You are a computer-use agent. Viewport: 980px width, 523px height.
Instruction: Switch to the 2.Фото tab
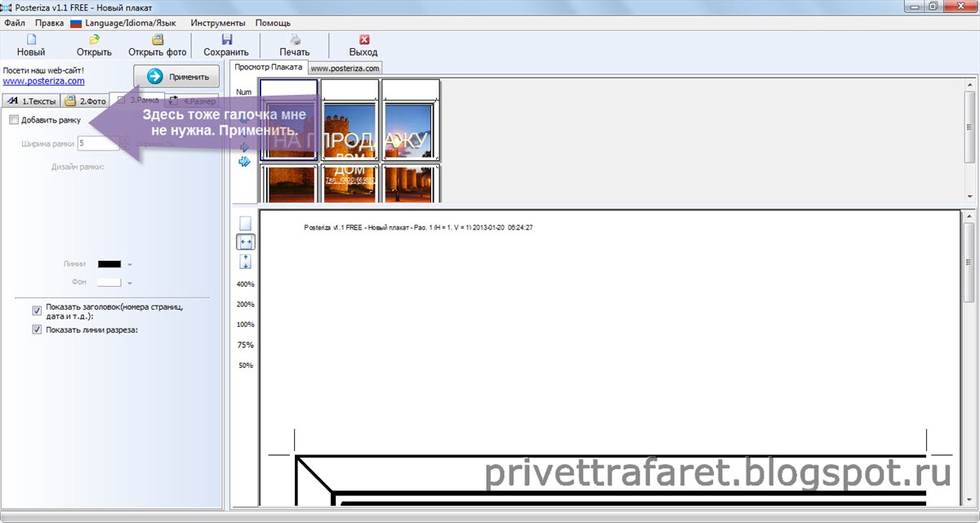tap(86, 101)
